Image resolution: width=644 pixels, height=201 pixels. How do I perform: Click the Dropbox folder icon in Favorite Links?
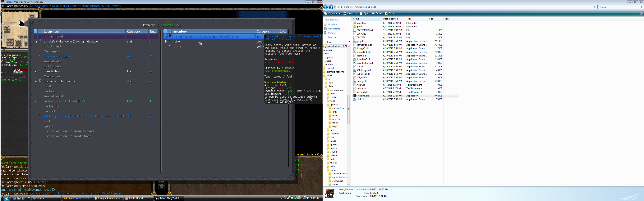click(x=325, y=25)
